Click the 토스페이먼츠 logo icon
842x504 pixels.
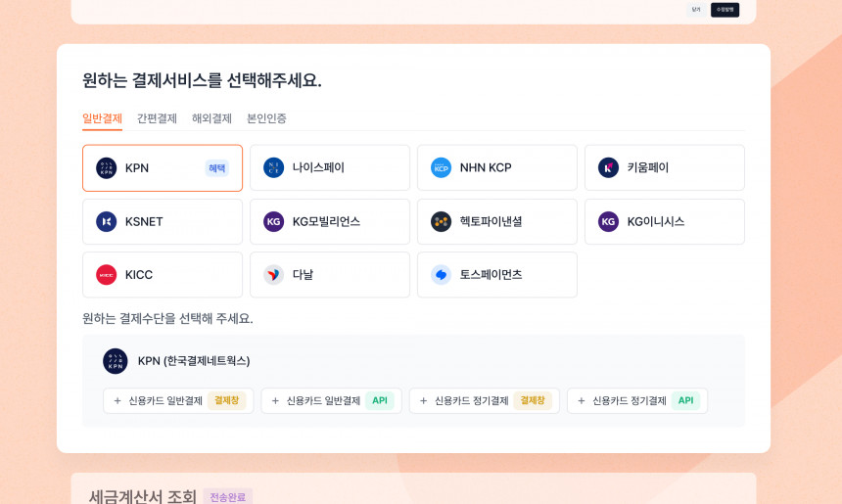[442, 275]
